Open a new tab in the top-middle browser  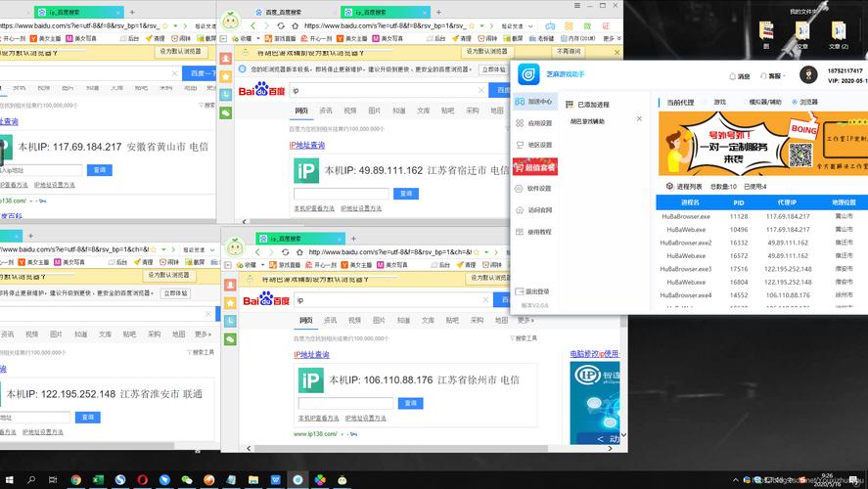437,12
